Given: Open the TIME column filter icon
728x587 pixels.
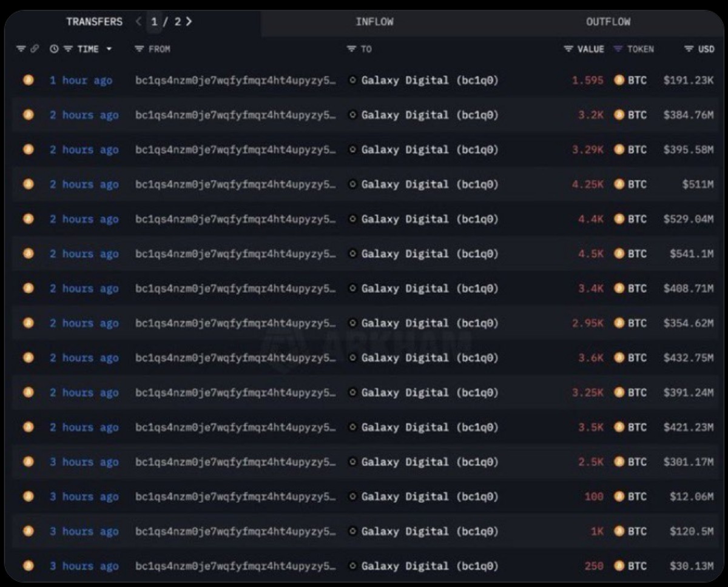Looking at the screenshot, I should pyautogui.click(x=68, y=49).
